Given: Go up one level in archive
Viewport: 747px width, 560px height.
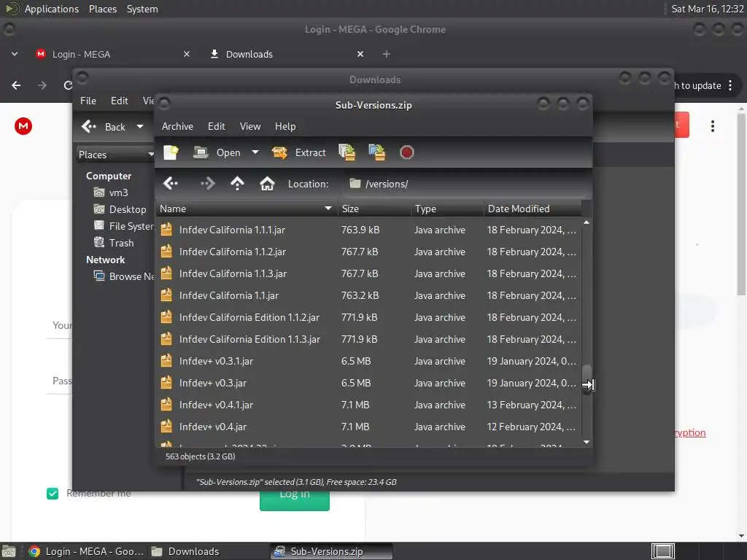Looking at the screenshot, I should pyautogui.click(x=237, y=183).
